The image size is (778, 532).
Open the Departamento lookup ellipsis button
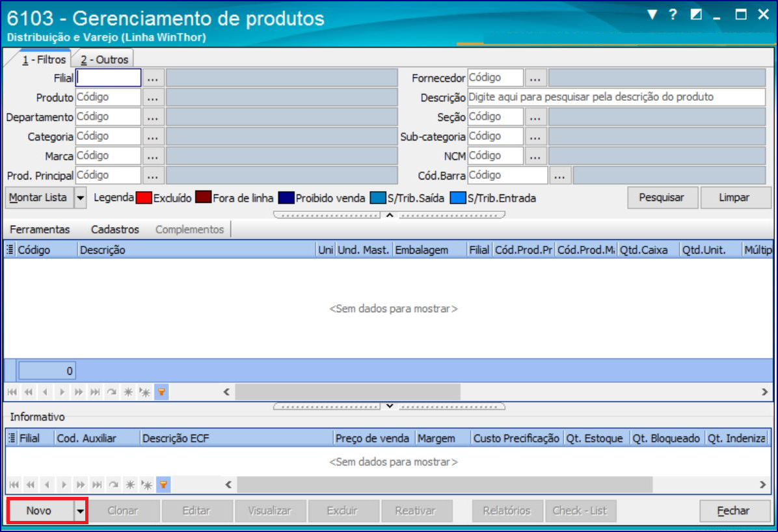click(153, 117)
